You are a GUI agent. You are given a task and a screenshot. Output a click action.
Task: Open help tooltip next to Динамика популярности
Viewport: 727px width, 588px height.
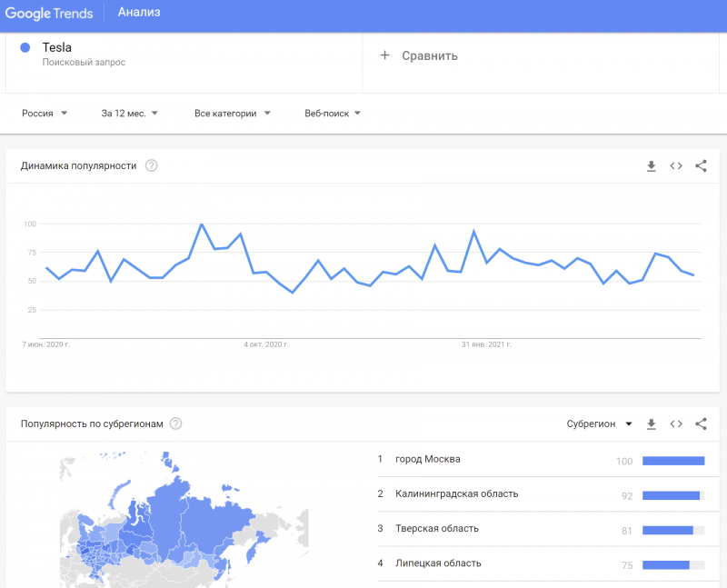click(152, 165)
